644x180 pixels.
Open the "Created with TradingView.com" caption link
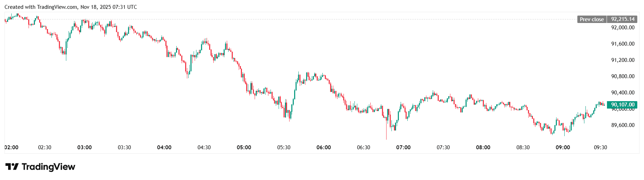pyautogui.click(x=71, y=7)
